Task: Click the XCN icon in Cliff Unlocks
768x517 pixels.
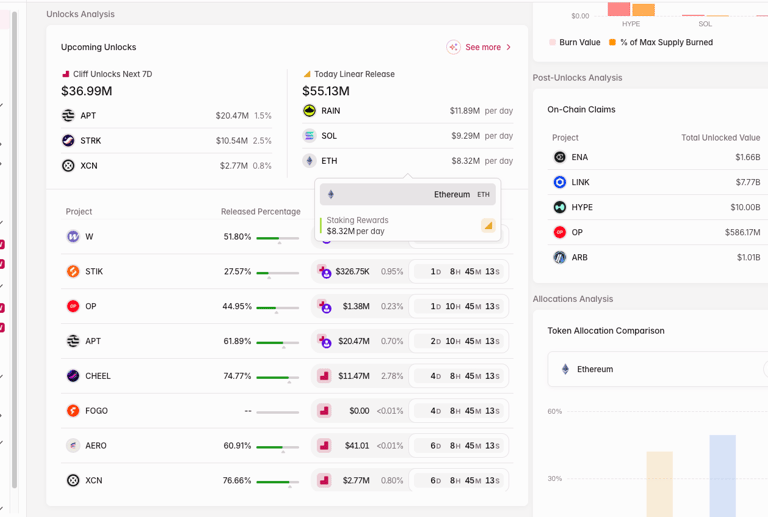Action: point(68,165)
